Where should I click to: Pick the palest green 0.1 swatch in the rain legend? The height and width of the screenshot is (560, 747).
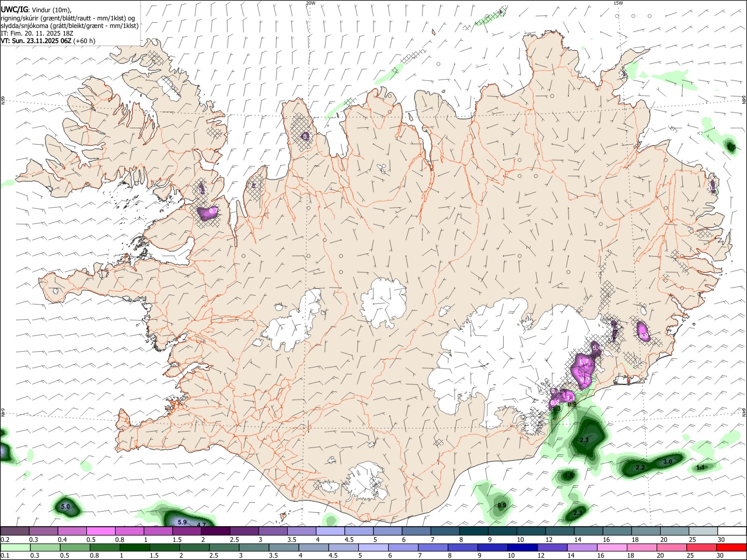click(15, 547)
